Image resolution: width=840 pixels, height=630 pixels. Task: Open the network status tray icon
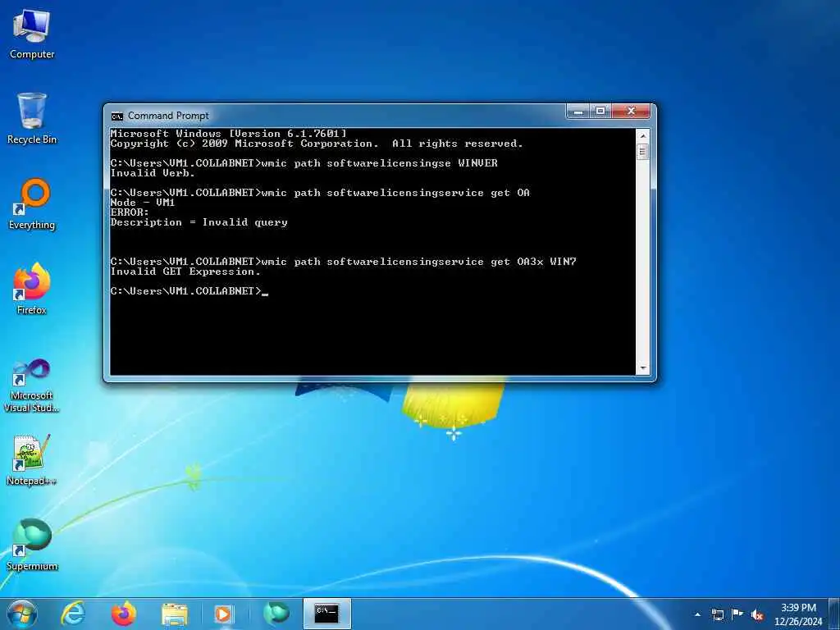[717, 614]
